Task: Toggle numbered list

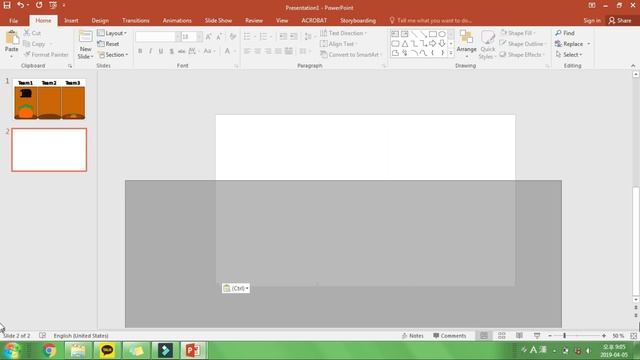Action: [x=263, y=37]
